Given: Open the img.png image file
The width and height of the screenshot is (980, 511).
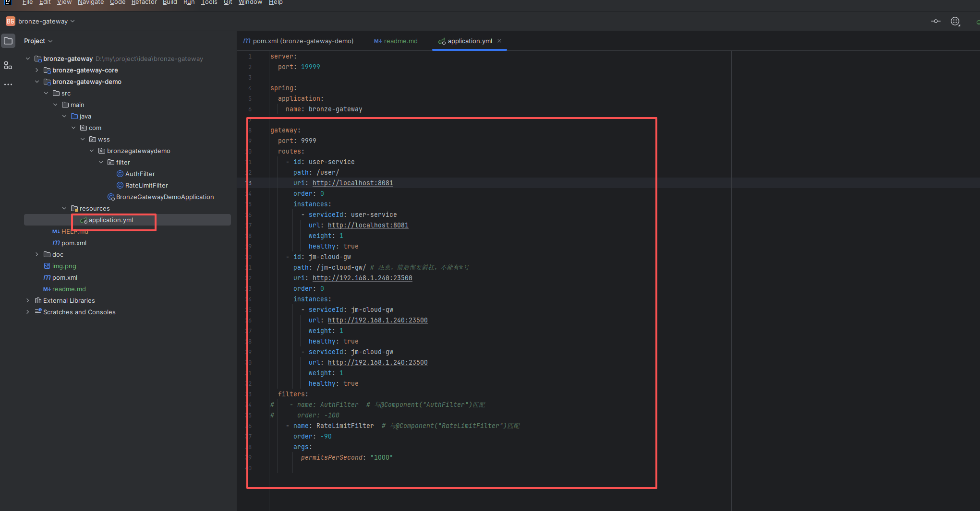Looking at the screenshot, I should coord(64,266).
